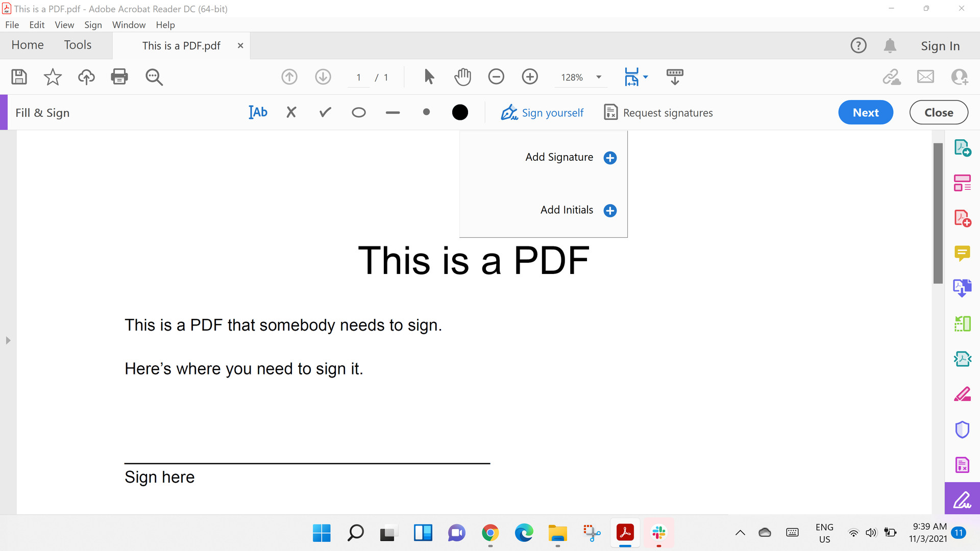This screenshot has width=980, height=551.
Task: Click the black color swatch in toolbar
Action: click(x=460, y=112)
